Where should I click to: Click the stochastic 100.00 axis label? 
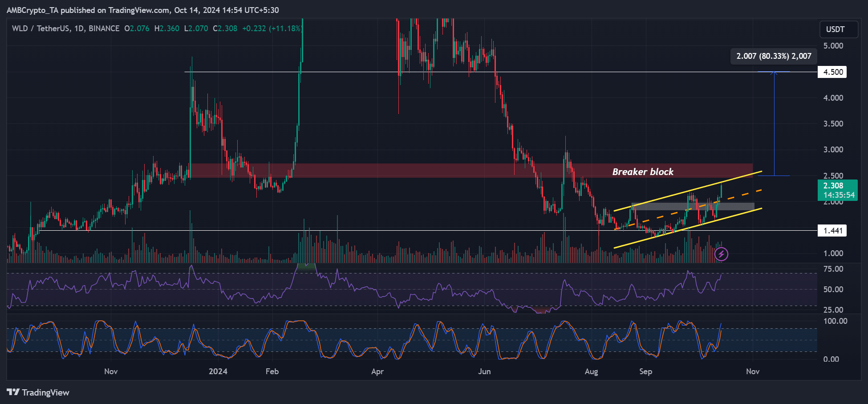tap(836, 321)
